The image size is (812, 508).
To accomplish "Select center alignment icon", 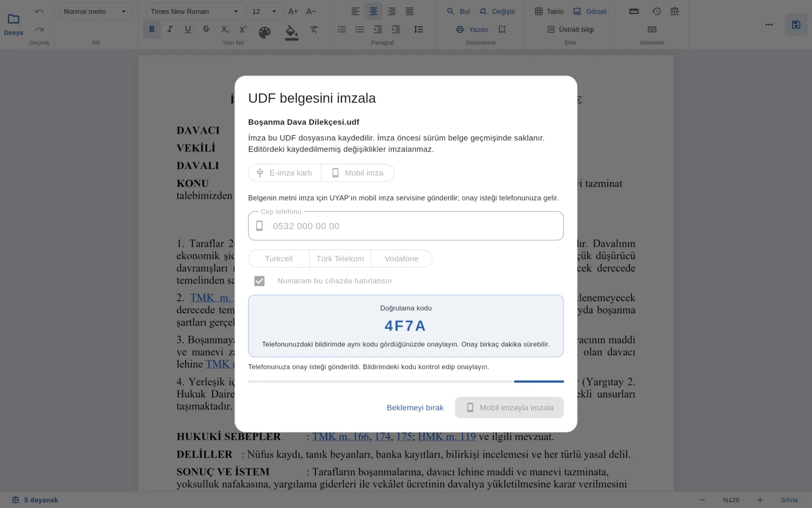I will pos(374,11).
